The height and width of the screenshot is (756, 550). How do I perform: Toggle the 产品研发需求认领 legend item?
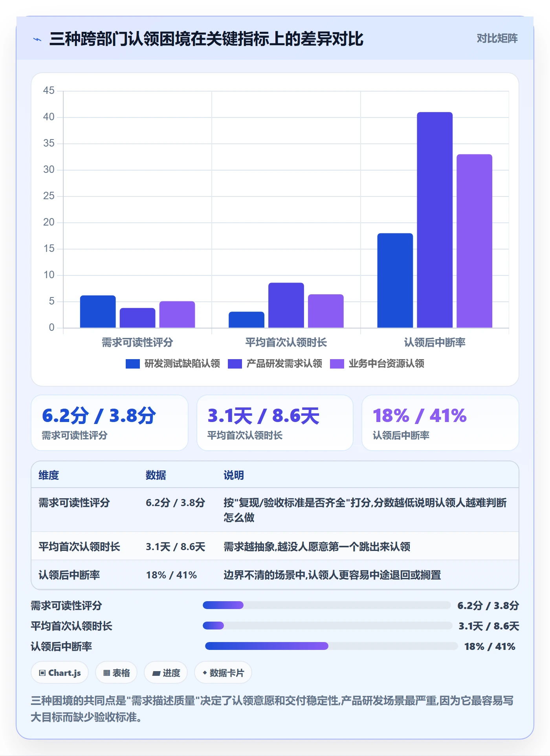[x=275, y=363]
